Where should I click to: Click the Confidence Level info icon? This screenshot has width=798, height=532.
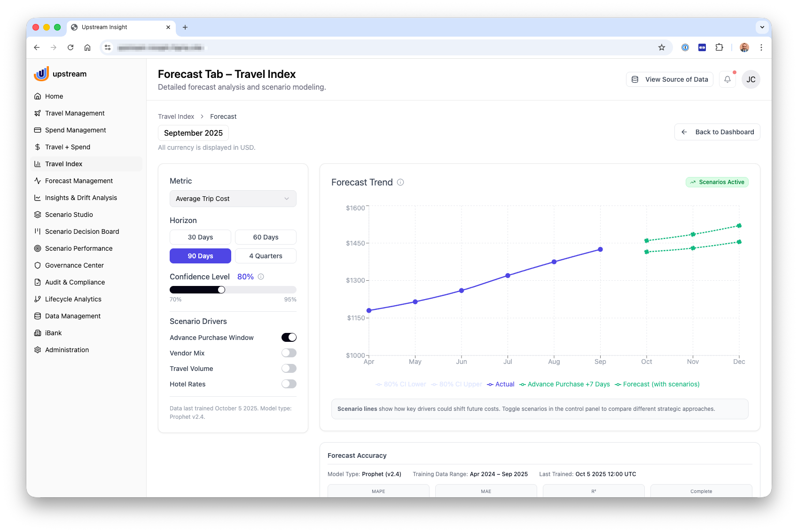point(261,277)
